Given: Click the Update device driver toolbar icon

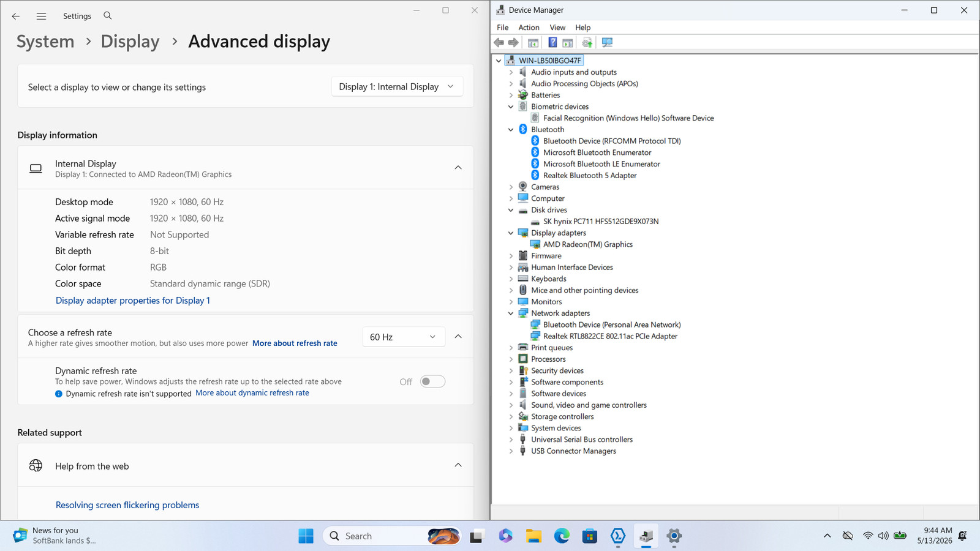Looking at the screenshot, I should tap(587, 42).
